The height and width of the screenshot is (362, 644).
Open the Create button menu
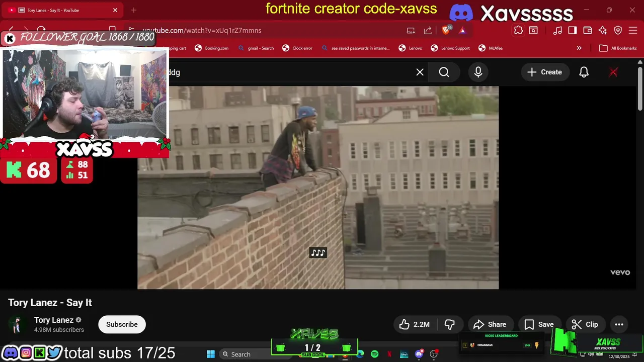point(544,72)
